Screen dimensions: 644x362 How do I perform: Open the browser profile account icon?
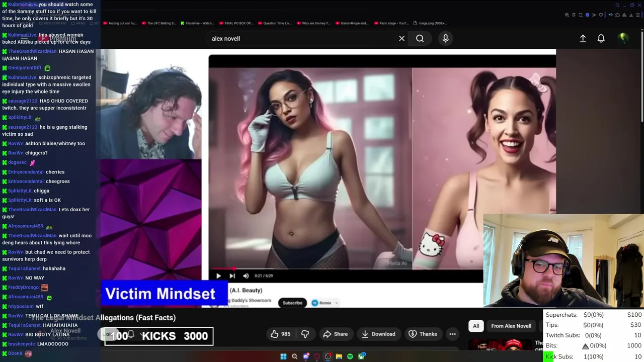click(x=624, y=15)
